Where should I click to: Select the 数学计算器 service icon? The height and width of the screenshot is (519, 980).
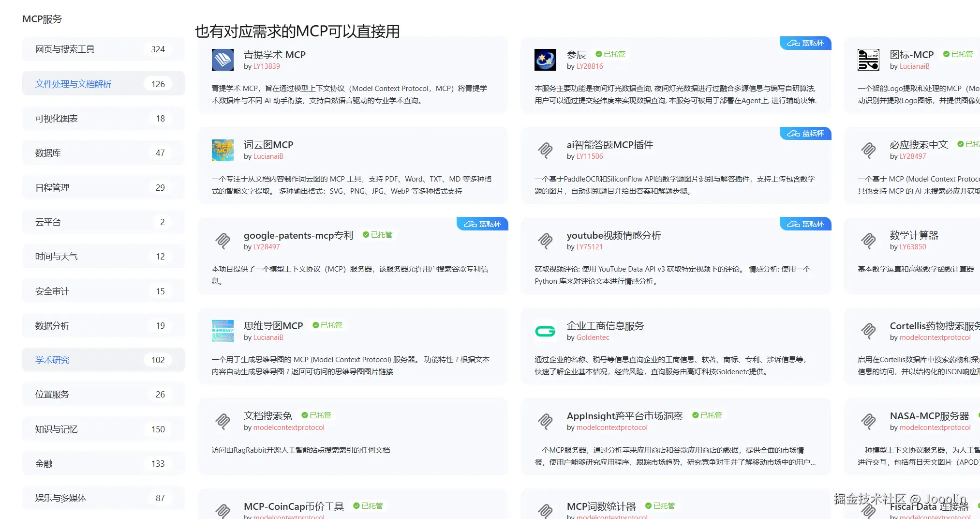point(868,241)
